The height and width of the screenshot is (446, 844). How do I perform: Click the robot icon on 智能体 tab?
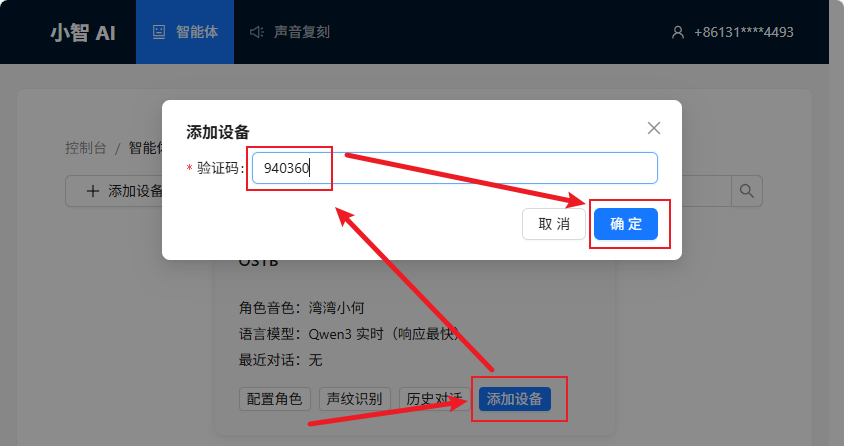click(x=158, y=32)
